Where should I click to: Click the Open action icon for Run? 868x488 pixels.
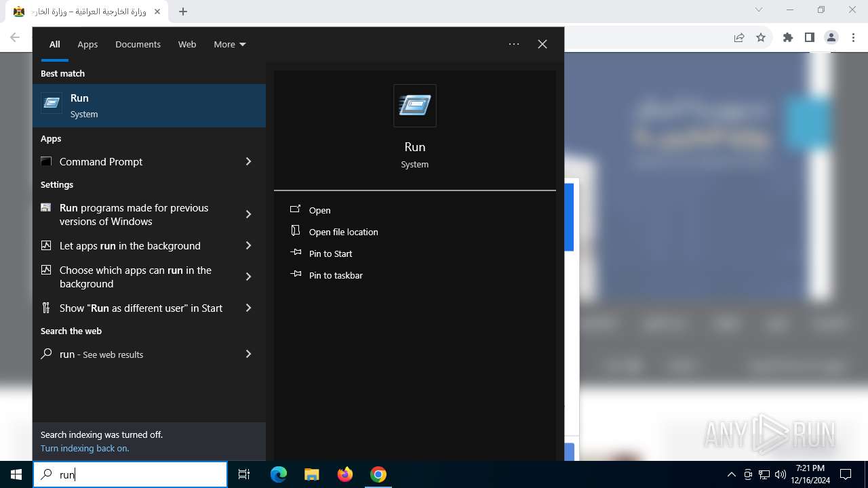(296, 209)
